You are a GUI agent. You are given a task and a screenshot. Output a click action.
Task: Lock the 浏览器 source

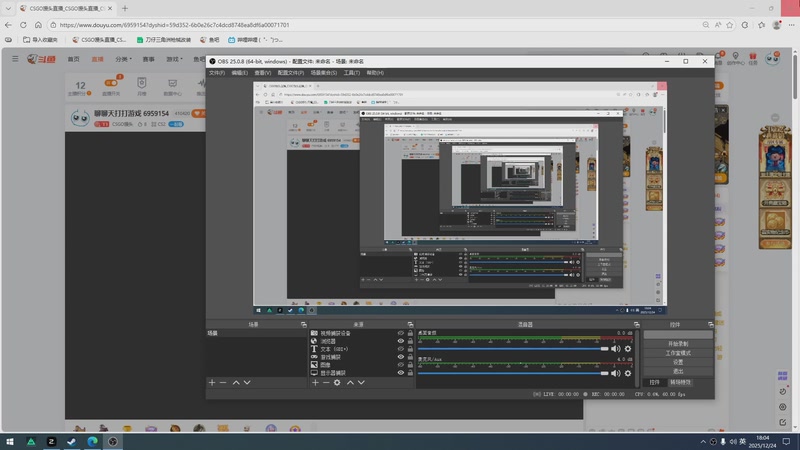(410, 341)
